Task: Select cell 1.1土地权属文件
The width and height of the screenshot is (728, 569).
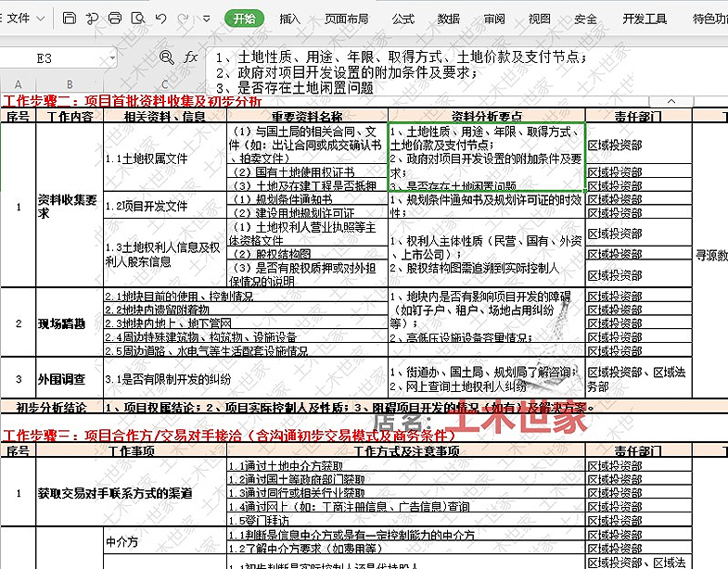Action: pyautogui.click(x=165, y=158)
